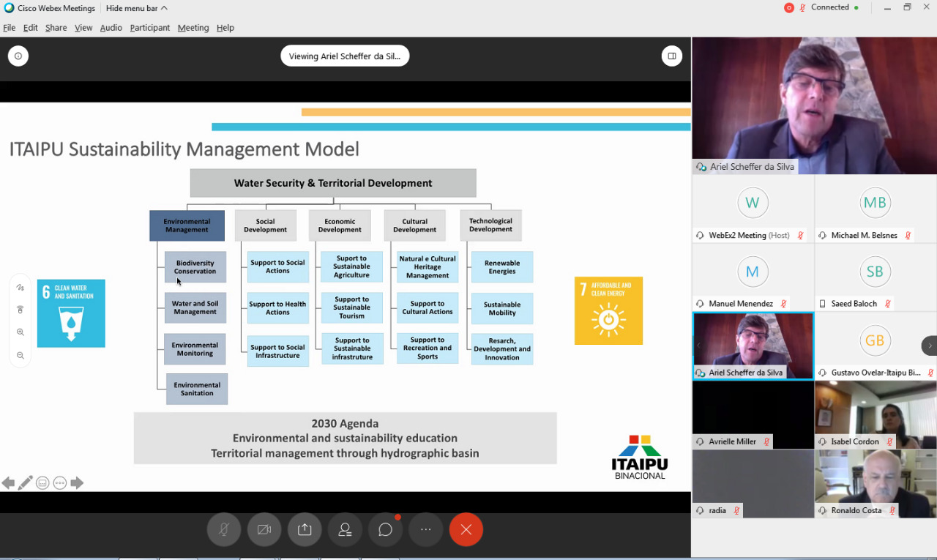Click muted mic icon beside WebEx2 Meeting
The image size is (937, 560).
[800, 236]
